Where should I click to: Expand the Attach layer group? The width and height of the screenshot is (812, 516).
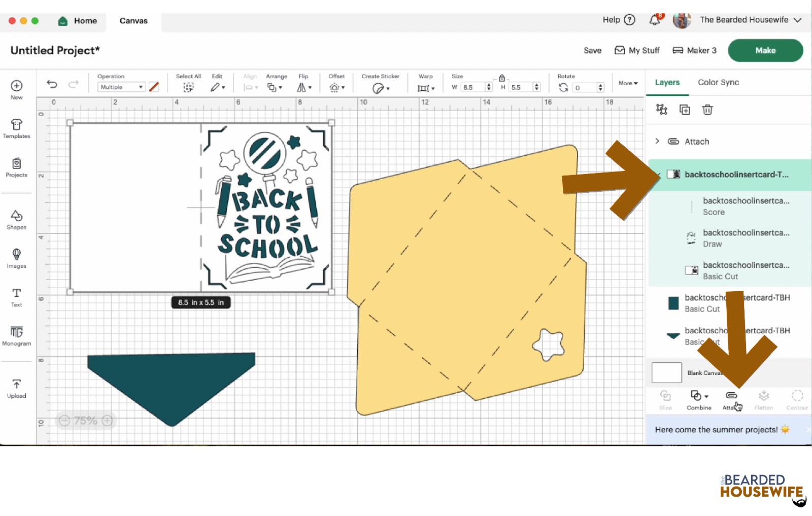(x=657, y=141)
